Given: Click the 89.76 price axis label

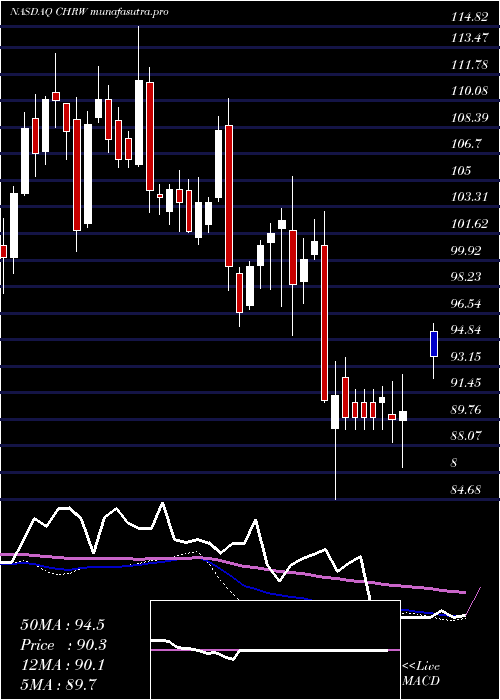Looking at the screenshot, I should click(467, 409).
